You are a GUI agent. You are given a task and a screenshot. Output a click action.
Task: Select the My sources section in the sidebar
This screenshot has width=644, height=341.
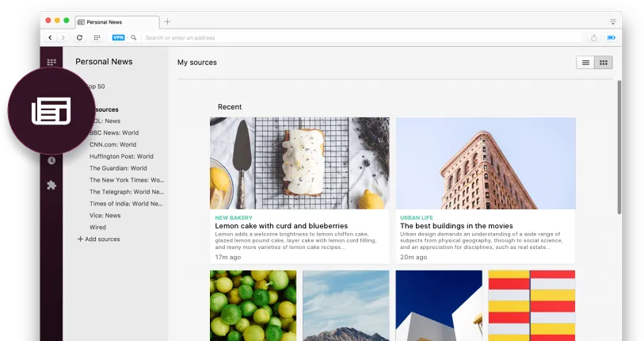point(106,109)
